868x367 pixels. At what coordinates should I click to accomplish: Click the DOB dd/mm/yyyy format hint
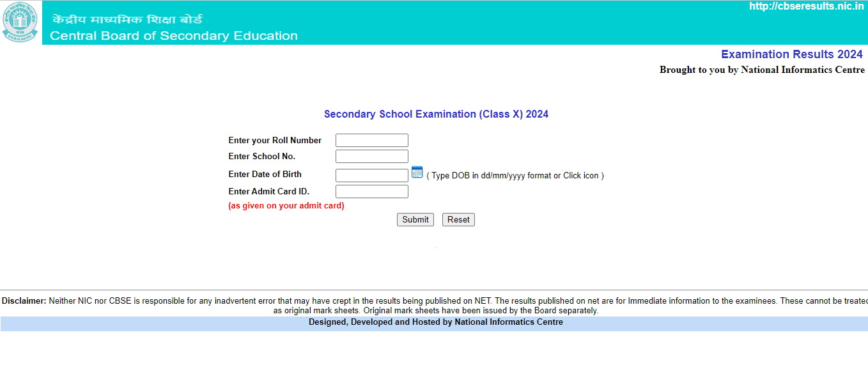pos(515,176)
